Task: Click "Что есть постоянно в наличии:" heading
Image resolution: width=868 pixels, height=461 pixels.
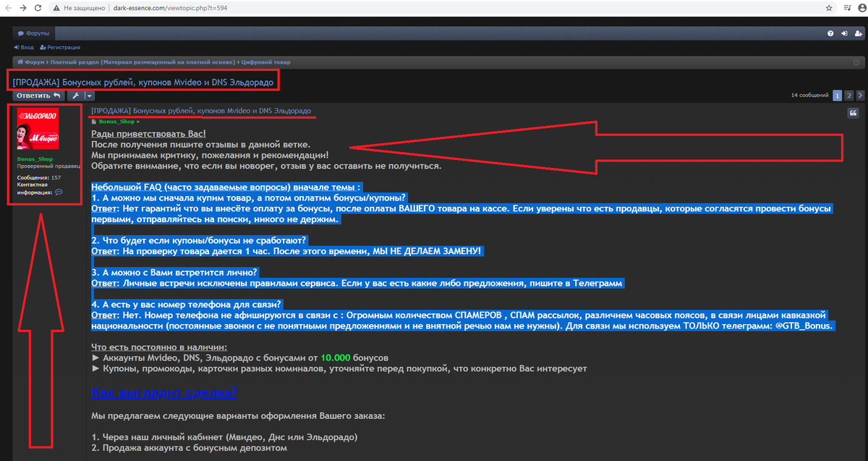Action: 159,347
